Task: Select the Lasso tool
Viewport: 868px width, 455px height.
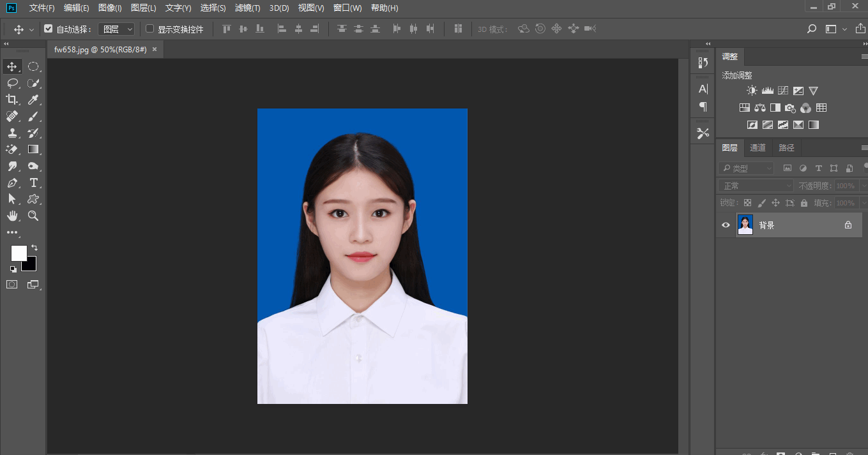Action: coord(11,83)
